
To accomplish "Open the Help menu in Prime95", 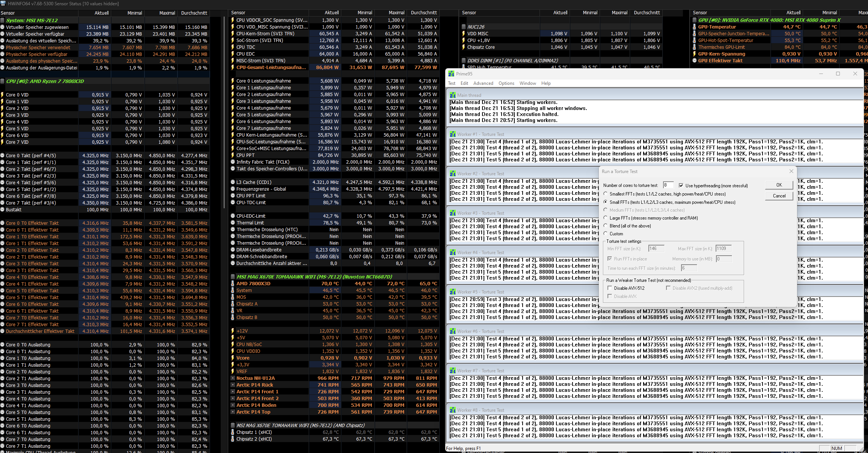I will (546, 83).
